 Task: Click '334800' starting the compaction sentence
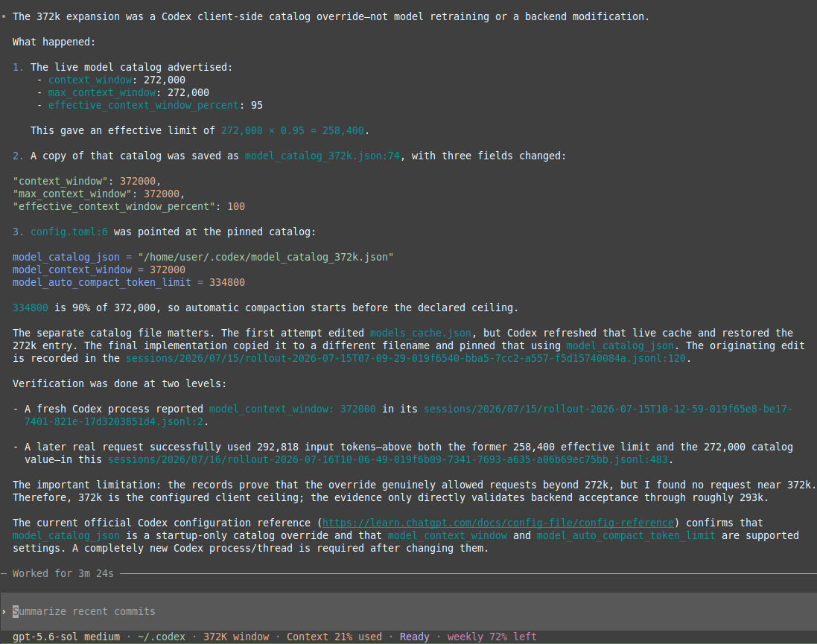(x=31, y=307)
